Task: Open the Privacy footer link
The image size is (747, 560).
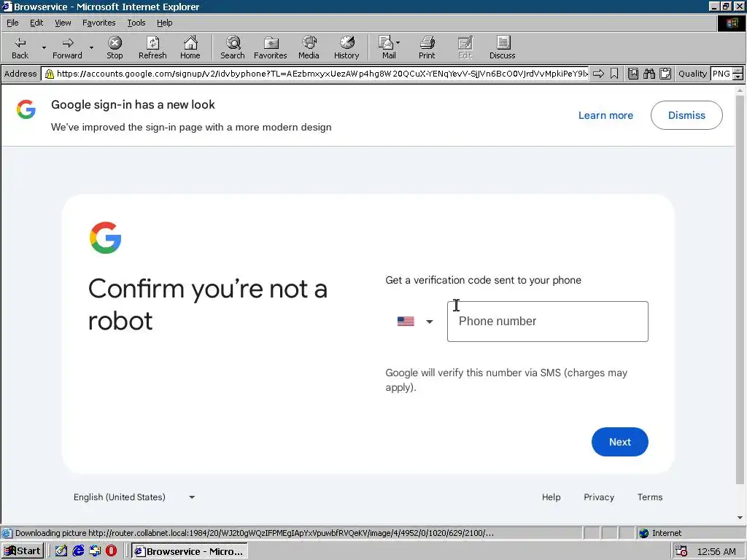Action: [599, 497]
